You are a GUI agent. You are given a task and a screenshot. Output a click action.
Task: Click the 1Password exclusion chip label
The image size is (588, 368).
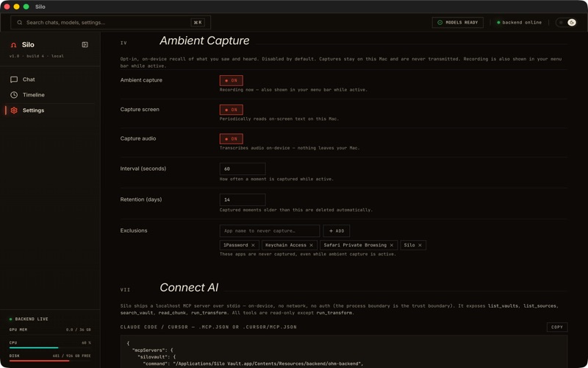pyautogui.click(x=235, y=245)
